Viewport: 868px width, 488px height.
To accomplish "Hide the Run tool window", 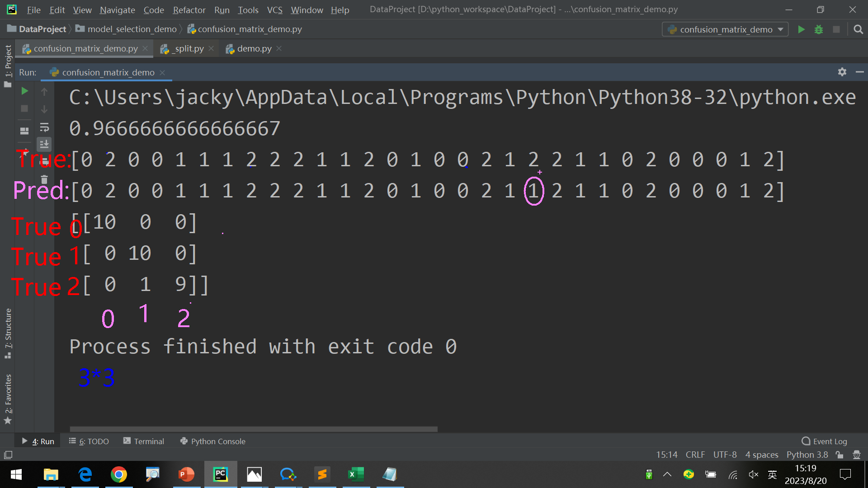I will 859,72.
